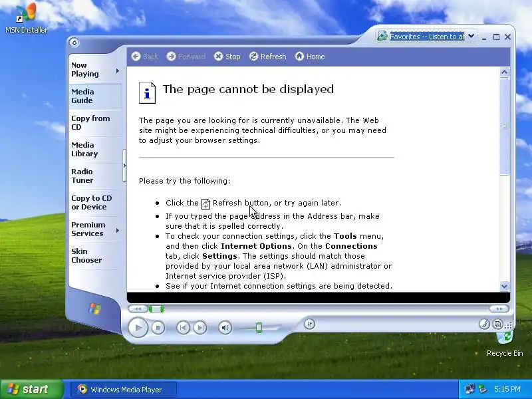Select the Recycle Bin desktop icon

pyautogui.click(x=505, y=342)
